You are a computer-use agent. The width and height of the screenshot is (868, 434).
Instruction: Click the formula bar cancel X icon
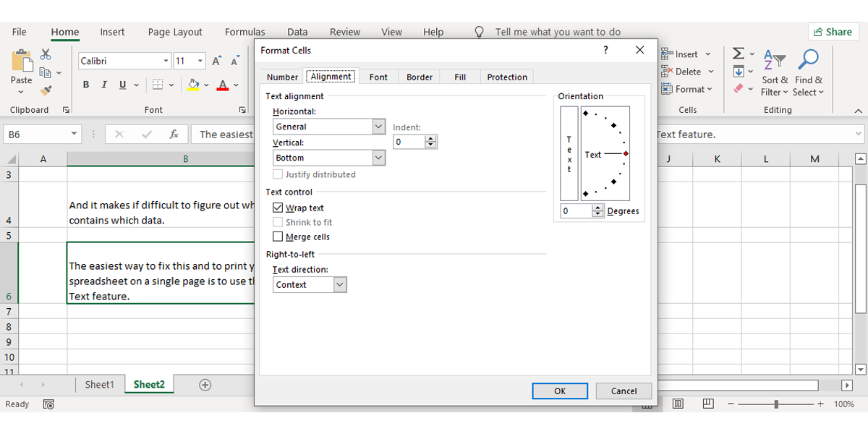click(119, 135)
